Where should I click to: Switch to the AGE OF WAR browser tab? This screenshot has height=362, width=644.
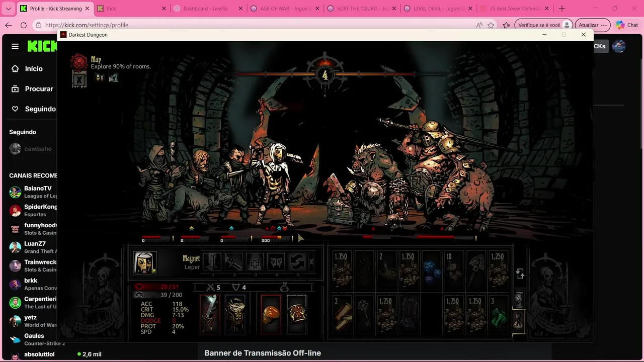(284, 9)
